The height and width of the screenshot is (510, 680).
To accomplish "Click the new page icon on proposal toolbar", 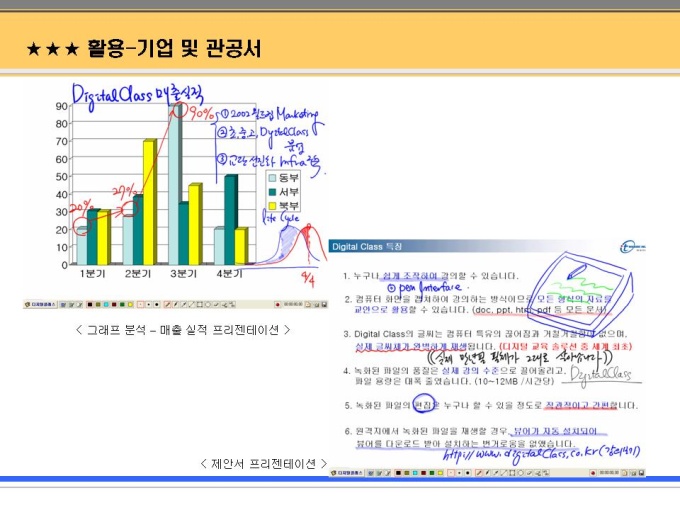I will coord(624,473).
